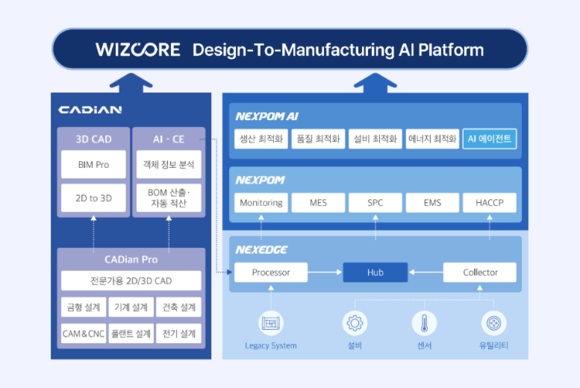
Task: Click the 건축 설계 box
Action: 179,307
